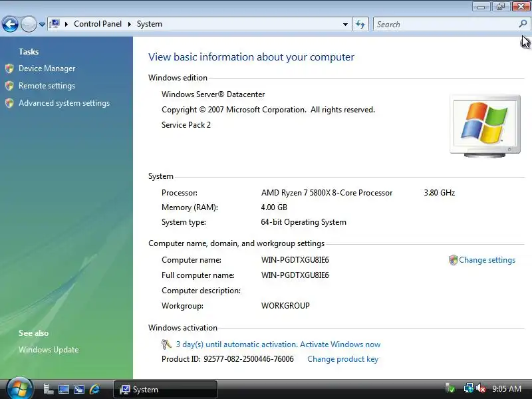Screen dimensions: 532x399
Task: Open Advanced system settings link
Action: coord(64,103)
